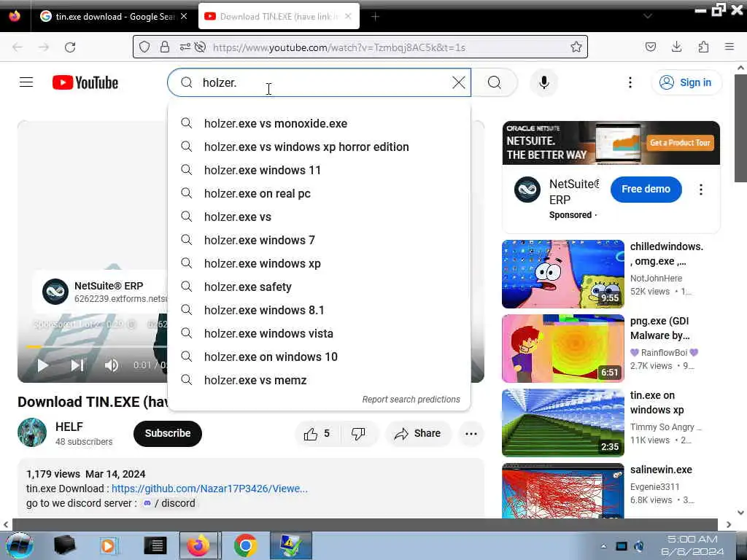Click Free demo NetSuite button
The width and height of the screenshot is (747, 560).
point(646,189)
